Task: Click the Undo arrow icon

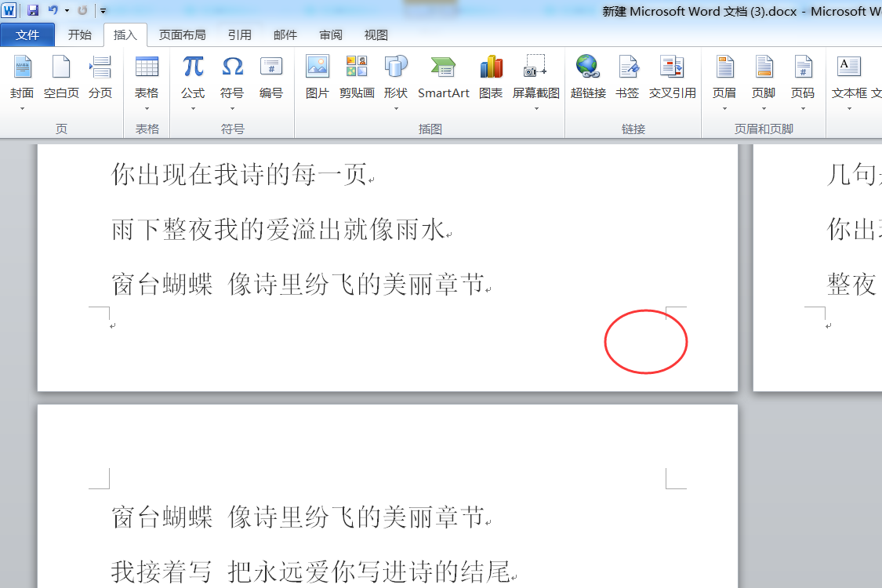Action: click(53, 10)
